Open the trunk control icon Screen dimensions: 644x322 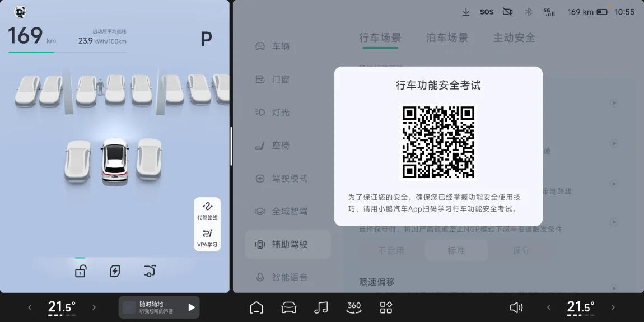[x=150, y=271]
